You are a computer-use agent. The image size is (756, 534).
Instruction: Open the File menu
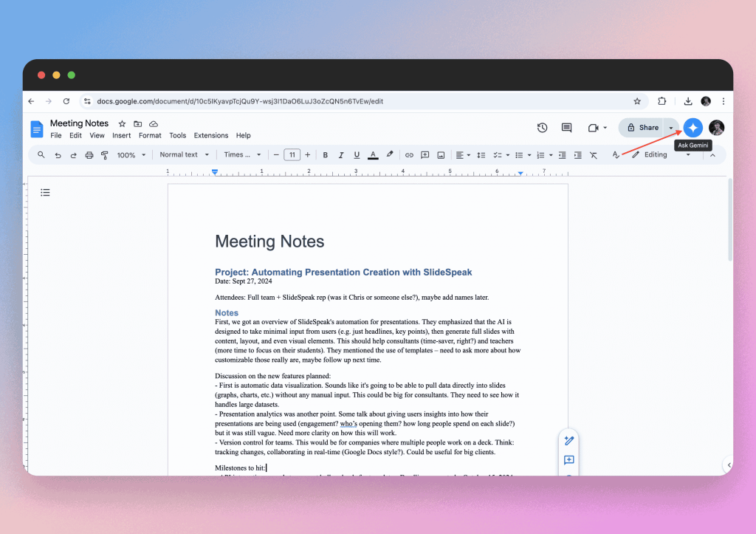coord(56,136)
